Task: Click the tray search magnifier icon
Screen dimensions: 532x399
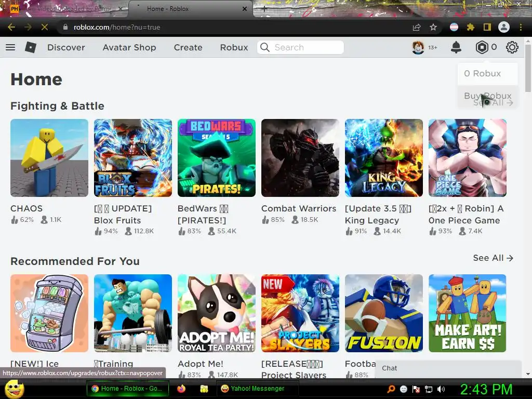Action: (391, 389)
